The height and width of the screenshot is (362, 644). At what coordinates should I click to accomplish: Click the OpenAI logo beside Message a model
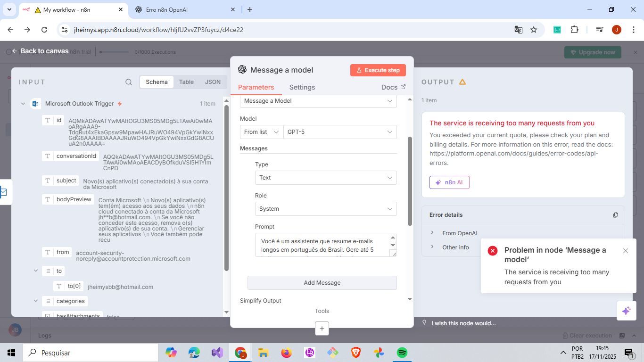242,70
